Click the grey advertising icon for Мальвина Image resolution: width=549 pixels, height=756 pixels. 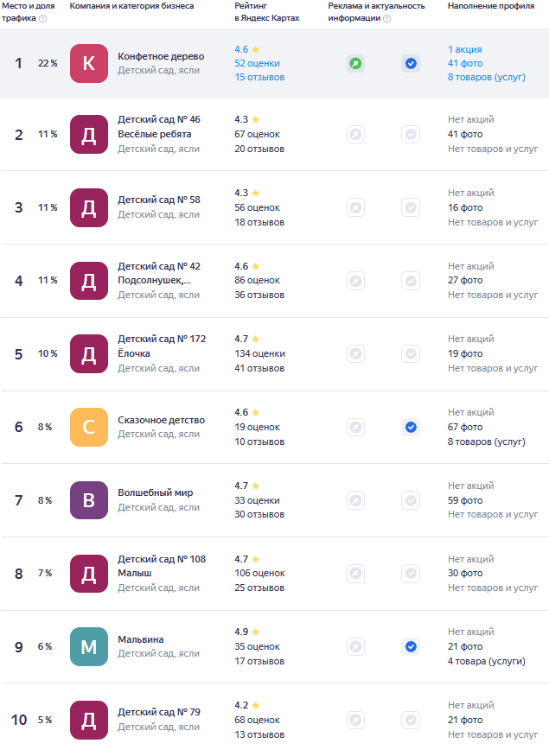355,646
